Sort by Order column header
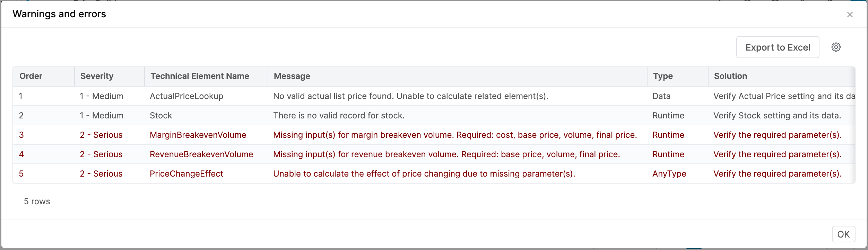Screen dimensions: 868x250 pos(31,76)
